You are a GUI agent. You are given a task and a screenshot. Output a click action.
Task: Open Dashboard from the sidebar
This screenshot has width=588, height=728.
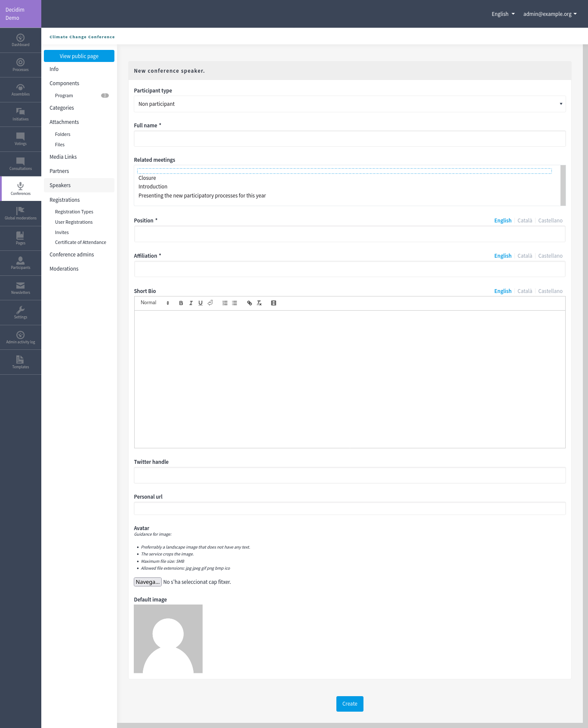[x=21, y=40]
